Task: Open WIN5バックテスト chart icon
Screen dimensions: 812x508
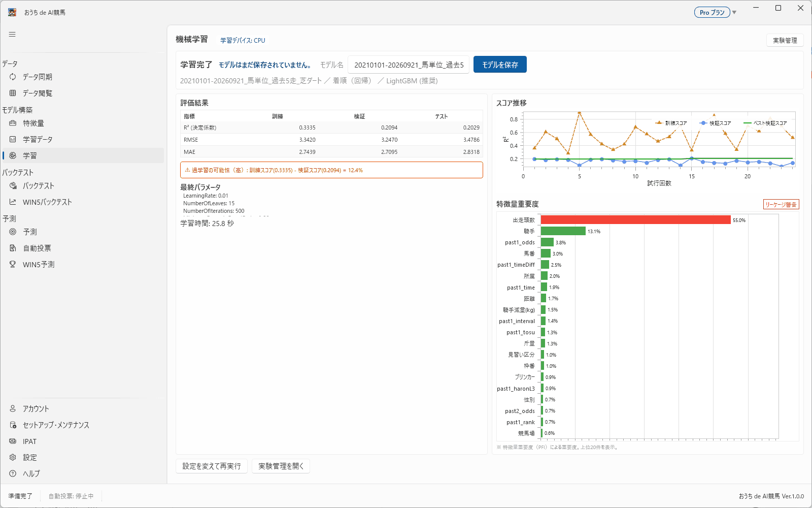Action: pos(13,202)
